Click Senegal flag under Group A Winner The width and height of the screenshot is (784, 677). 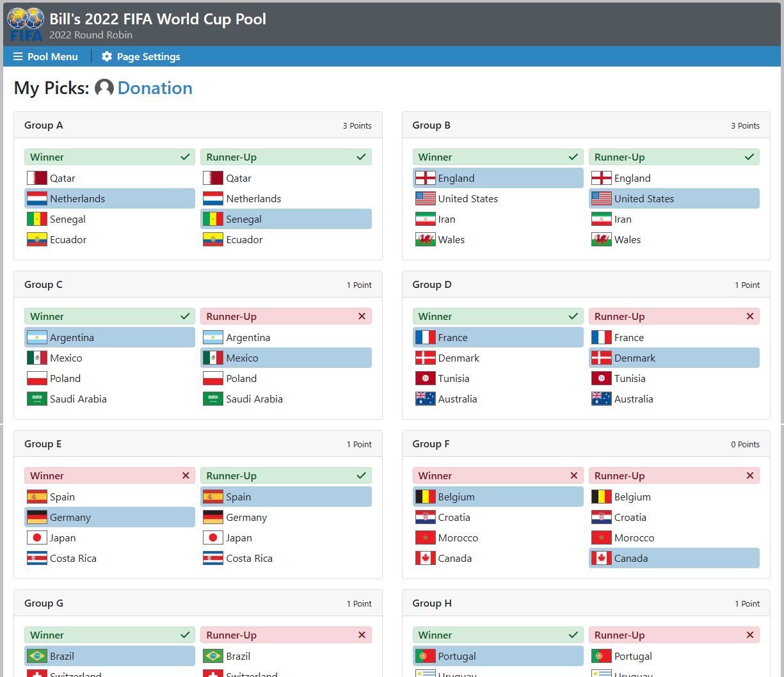click(x=37, y=219)
